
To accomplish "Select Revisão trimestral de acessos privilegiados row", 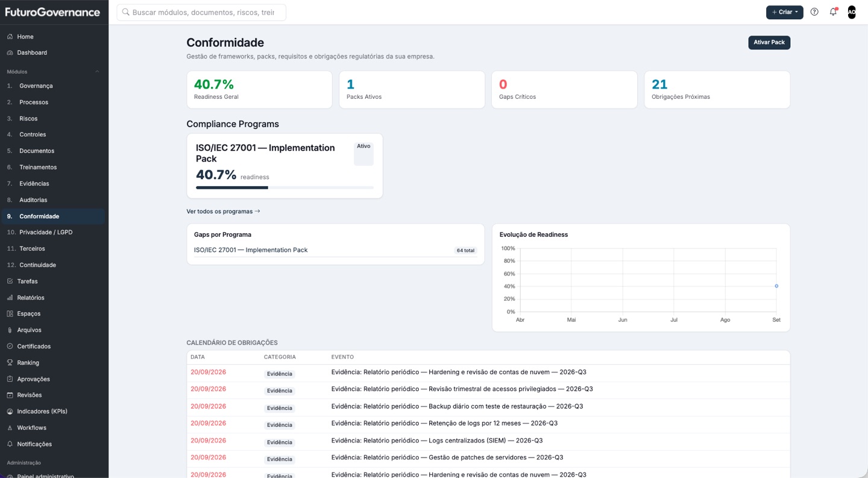I will 488,390.
